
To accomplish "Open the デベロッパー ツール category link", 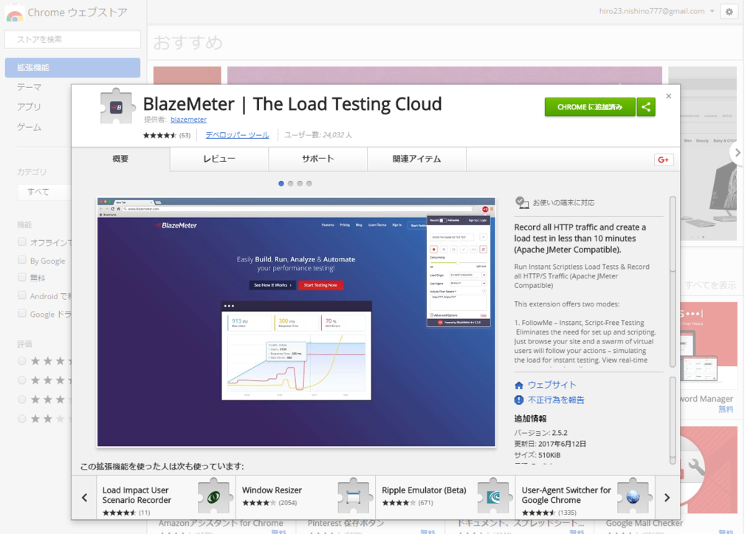I will click(x=237, y=136).
